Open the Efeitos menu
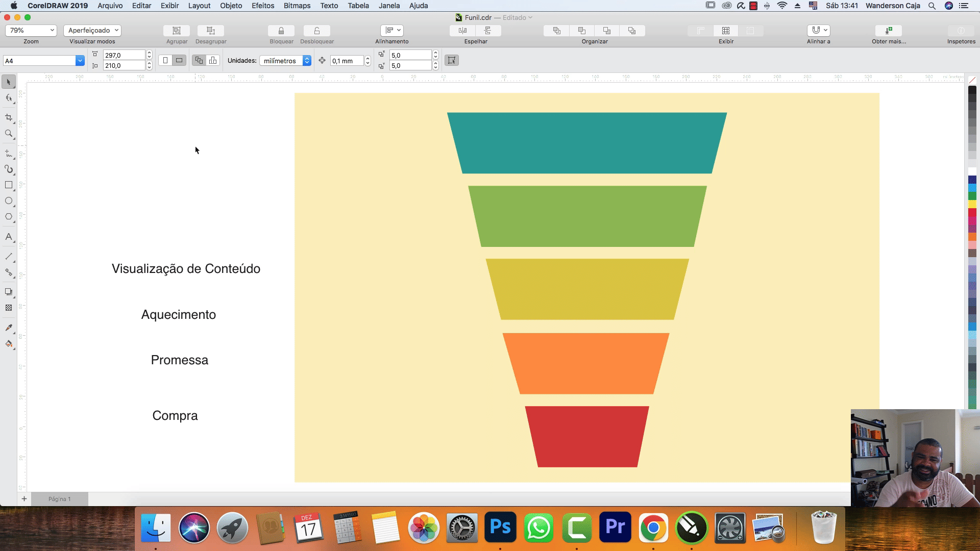This screenshot has width=980, height=551. point(263,6)
